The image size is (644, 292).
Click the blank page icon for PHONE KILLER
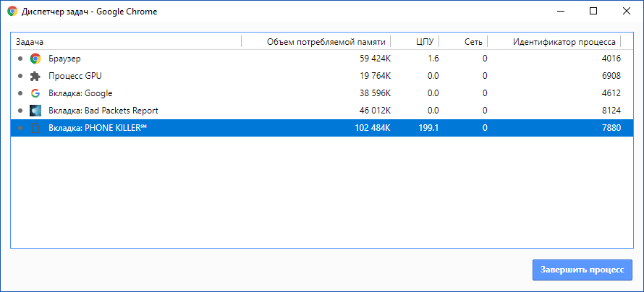35,128
